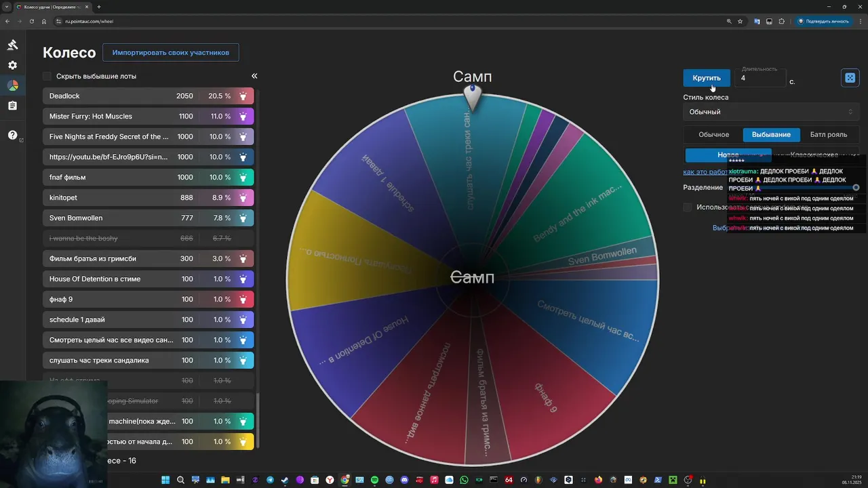Open Discord from the taskbar
Screen dimensions: 868x488
pyautogui.click(x=405, y=480)
